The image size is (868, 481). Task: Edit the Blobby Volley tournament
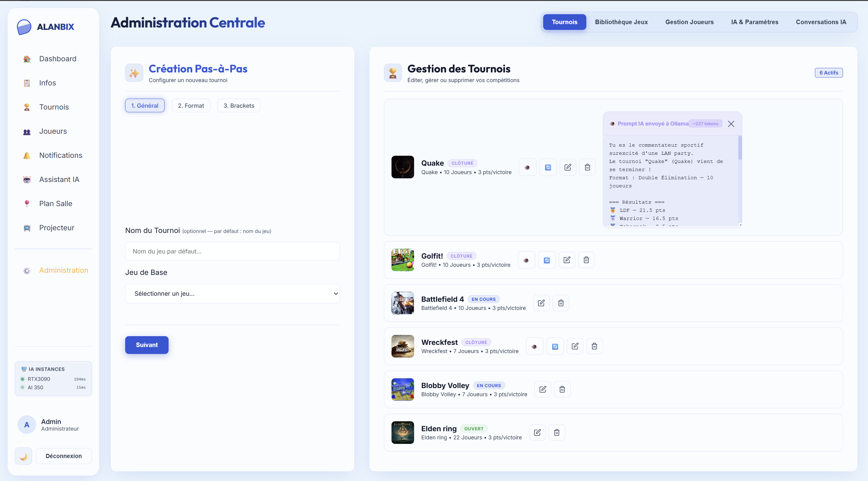click(543, 389)
